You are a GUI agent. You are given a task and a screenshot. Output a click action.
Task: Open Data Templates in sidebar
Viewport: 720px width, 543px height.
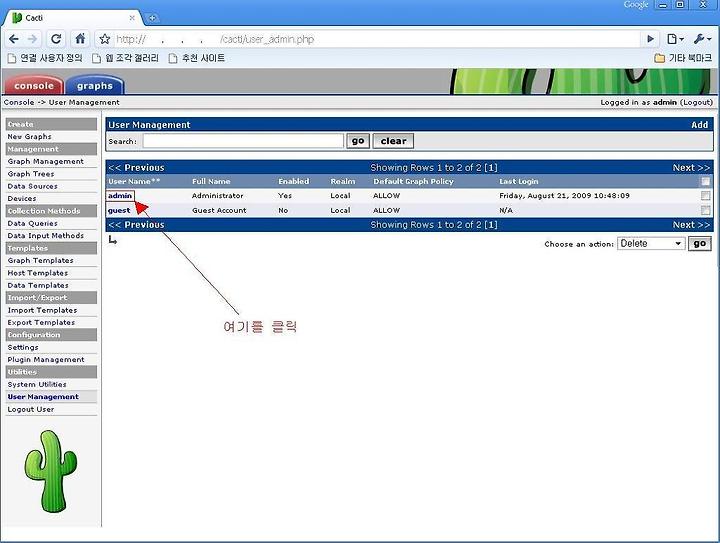[38, 285]
